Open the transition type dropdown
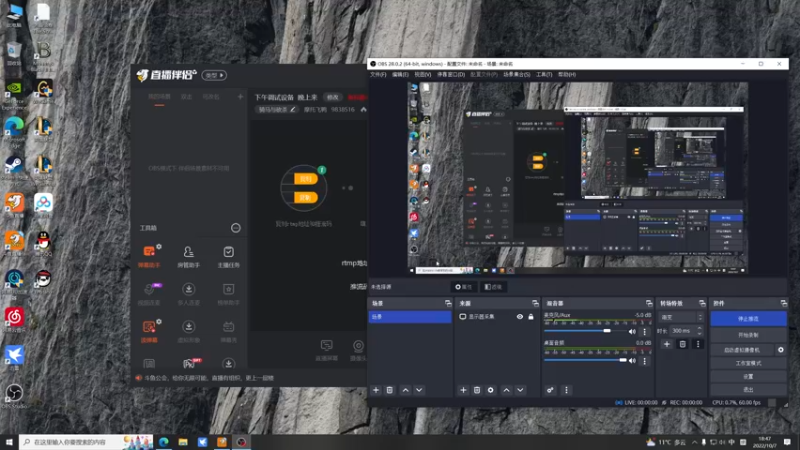This screenshot has width=800, height=450. coord(682,317)
